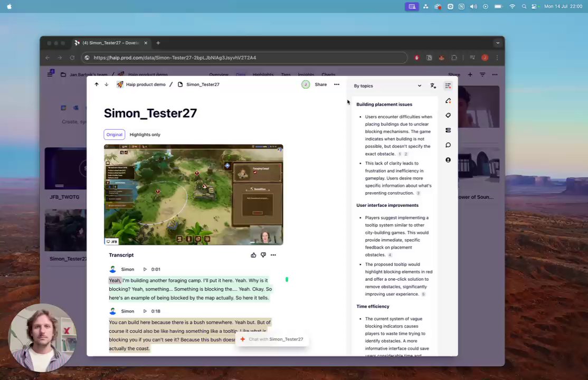588x380 pixels.
Task: Click the collaborator avatar next to Share
Action: (306, 84)
